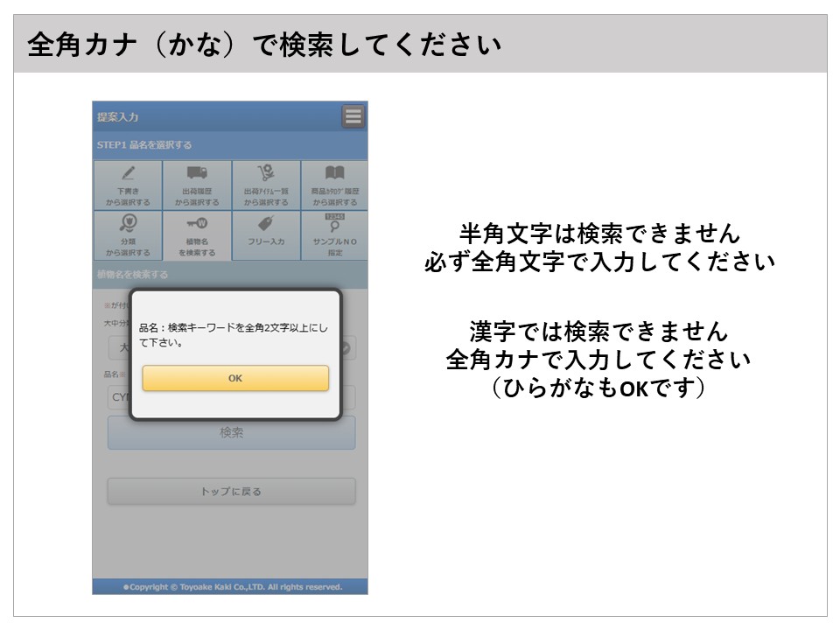Pick the flower 分類 category tile
The image size is (840, 630).
pos(128,235)
